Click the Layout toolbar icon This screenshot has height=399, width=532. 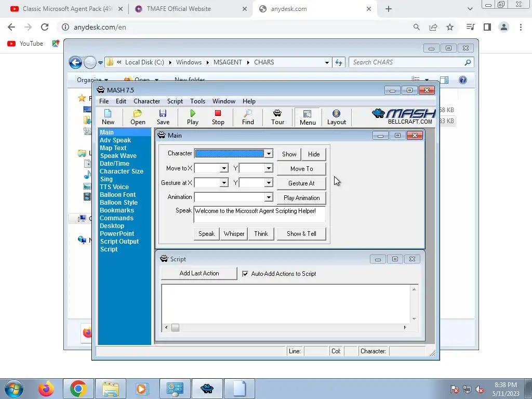(x=336, y=117)
